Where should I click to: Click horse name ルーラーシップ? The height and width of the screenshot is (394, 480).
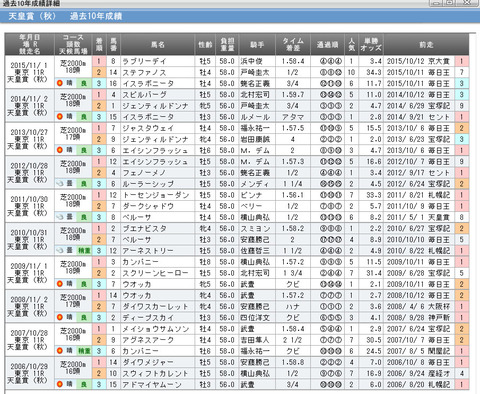click(x=148, y=184)
